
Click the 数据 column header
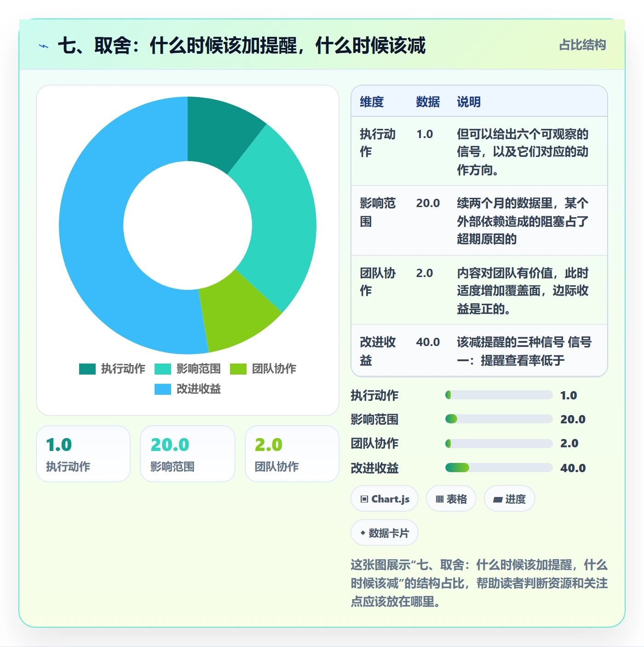428,102
